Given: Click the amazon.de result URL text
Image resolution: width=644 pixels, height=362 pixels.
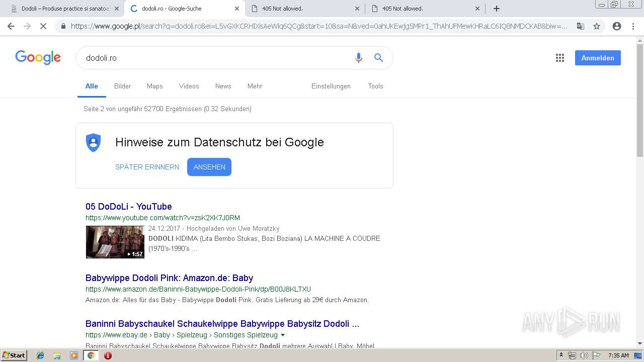Looking at the screenshot, I should pos(198,289).
